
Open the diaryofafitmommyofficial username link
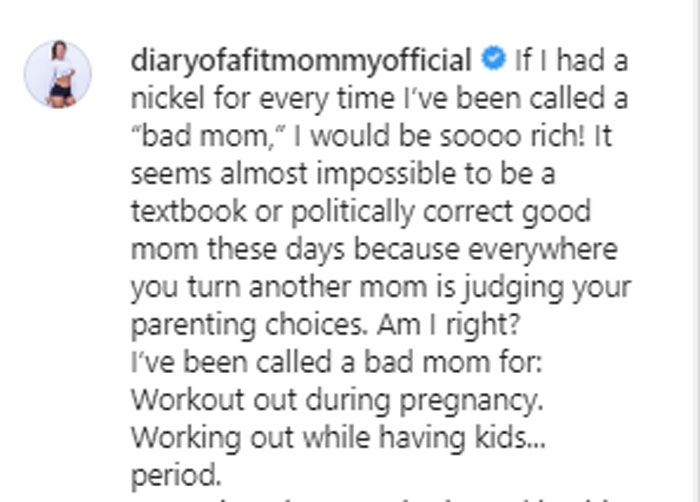pos(301,60)
